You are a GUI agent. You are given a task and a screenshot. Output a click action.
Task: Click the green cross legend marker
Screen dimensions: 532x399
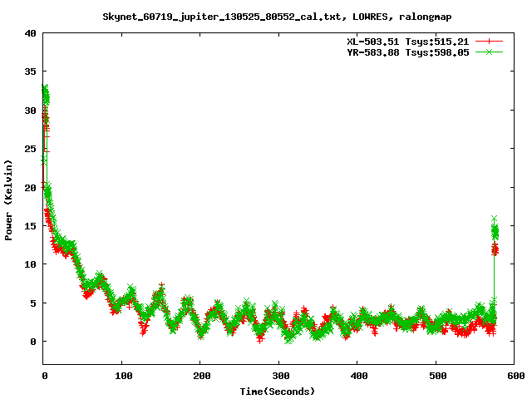(x=489, y=52)
